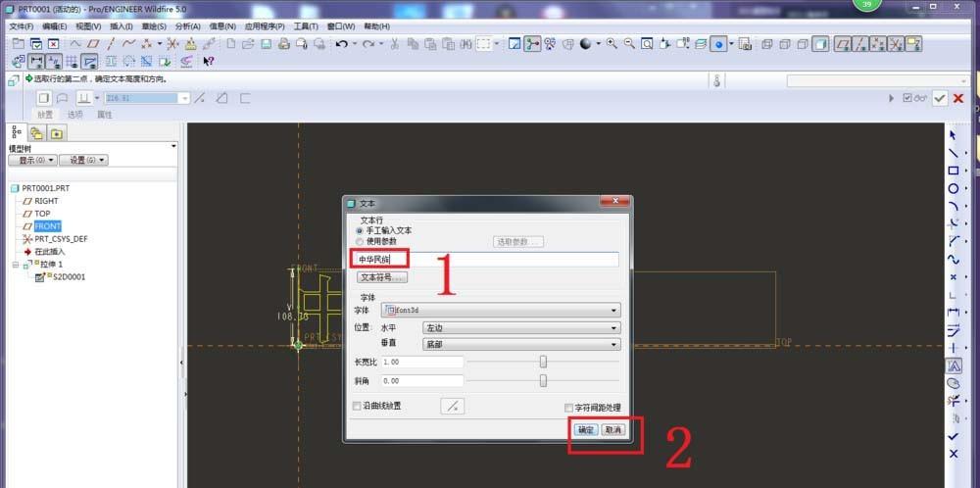Select FRONT plane in model tree

47,226
